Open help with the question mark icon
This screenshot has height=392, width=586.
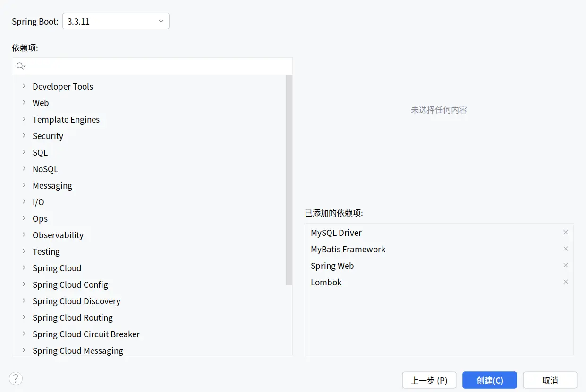[16, 378]
